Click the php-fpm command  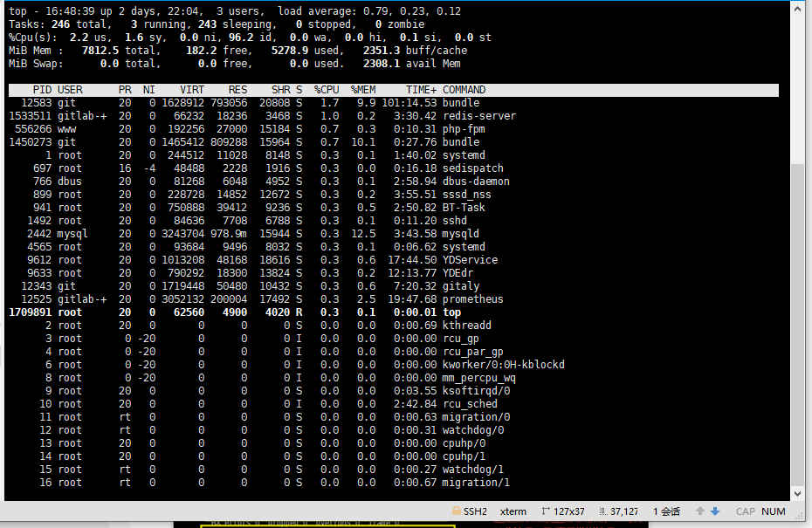[x=464, y=129]
